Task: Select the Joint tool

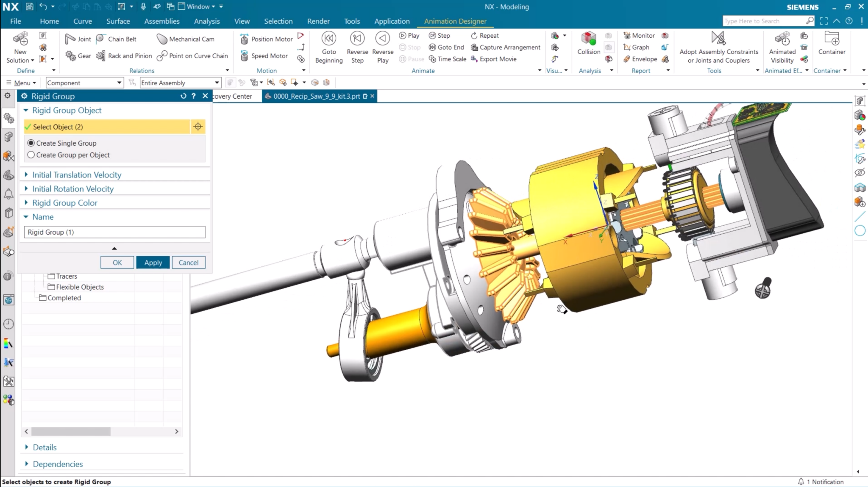Action: pyautogui.click(x=78, y=39)
